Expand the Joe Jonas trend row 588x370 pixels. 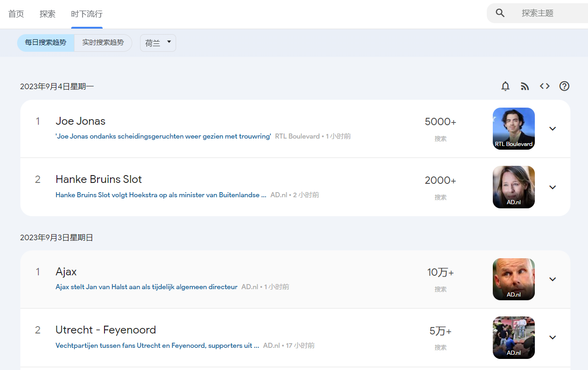[x=552, y=128]
